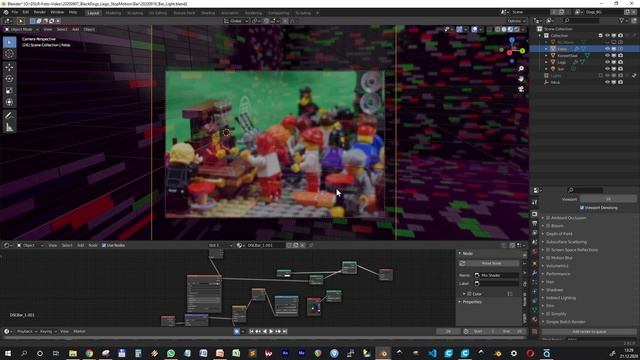This screenshot has height=360, width=640.
Task: Click the outliner filter funnel icon
Action: 622,20
